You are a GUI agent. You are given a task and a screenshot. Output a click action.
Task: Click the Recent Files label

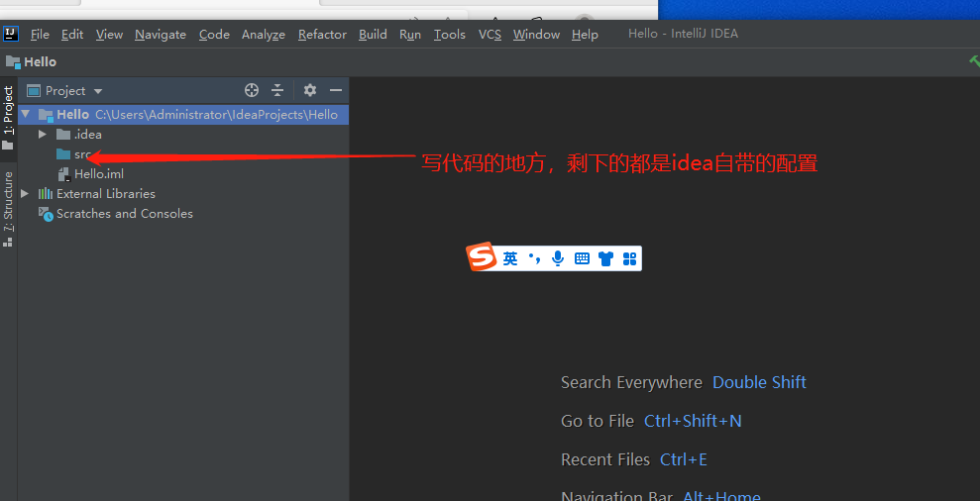click(x=605, y=459)
